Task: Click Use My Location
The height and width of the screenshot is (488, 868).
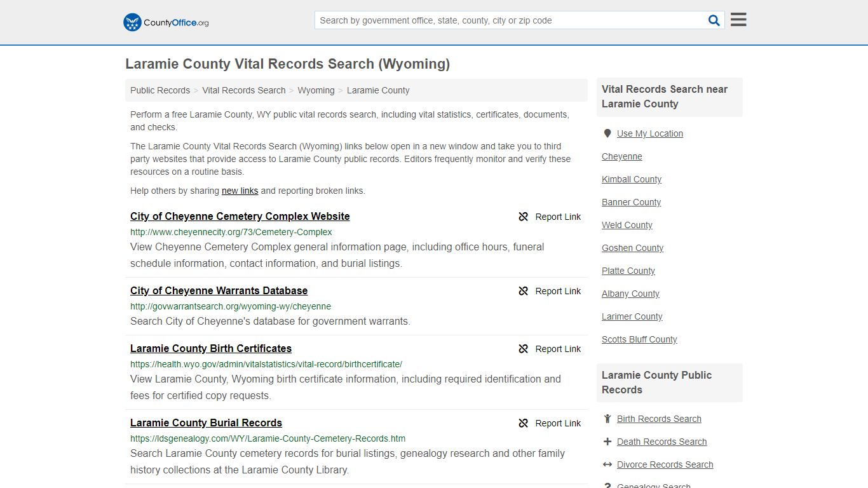Action: pyautogui.click(x=650, y=133)
